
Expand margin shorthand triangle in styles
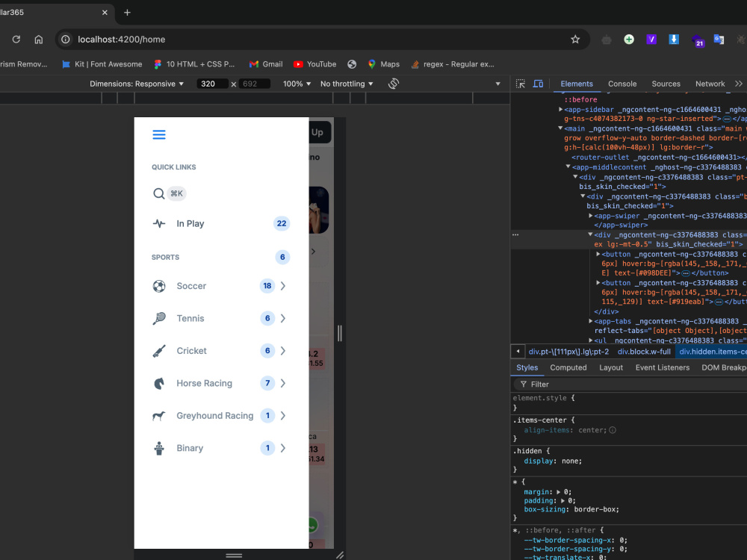click(x=558, y=492)
